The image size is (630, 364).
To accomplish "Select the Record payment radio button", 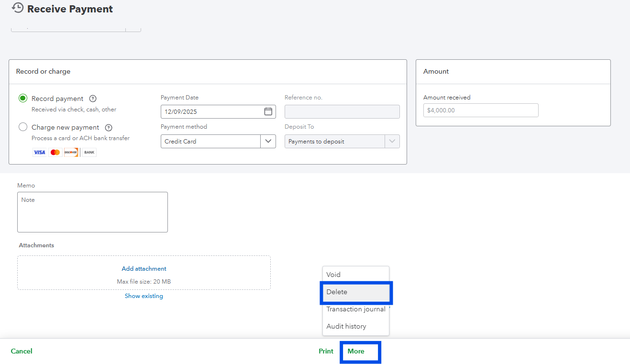I will 23,99.
